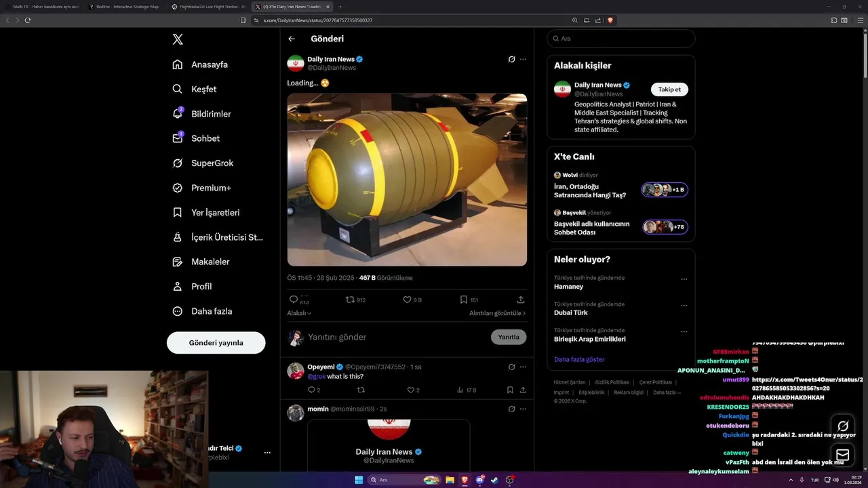This screenshot has height=488, width=868.
Task: Click Alıntıları görüntüle link
Action: (x=497, y=313)
